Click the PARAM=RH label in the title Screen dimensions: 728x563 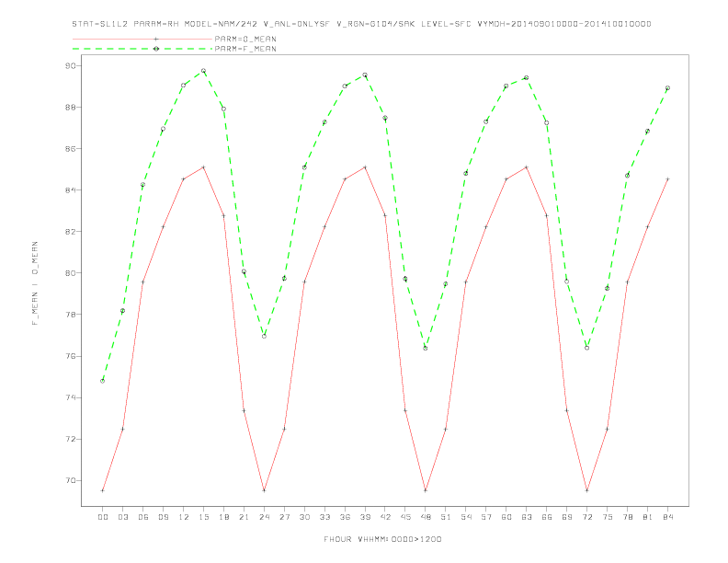click(x=156, y=24)
